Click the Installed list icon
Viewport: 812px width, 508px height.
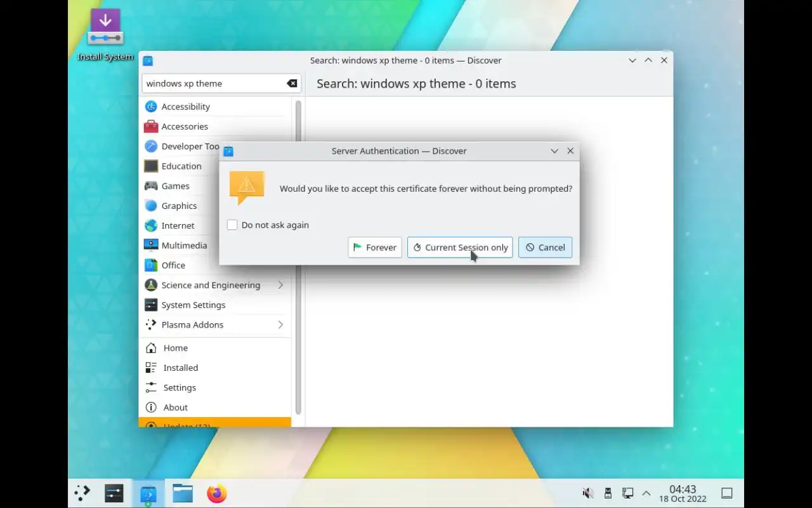(x=151, y=368)
